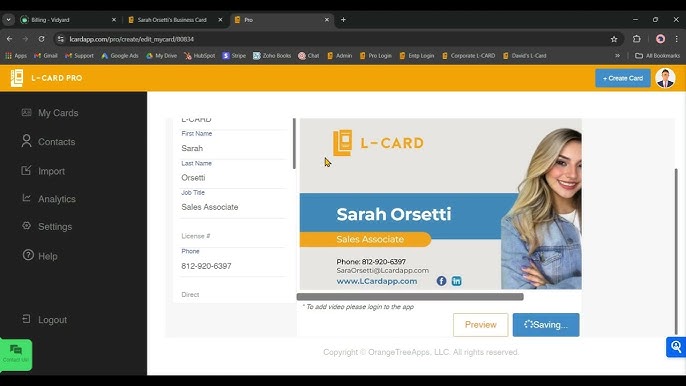Viewport: 686px width, 386px height.
Task: Open the Apps bookmark
Action: click(x=16, y=56)
